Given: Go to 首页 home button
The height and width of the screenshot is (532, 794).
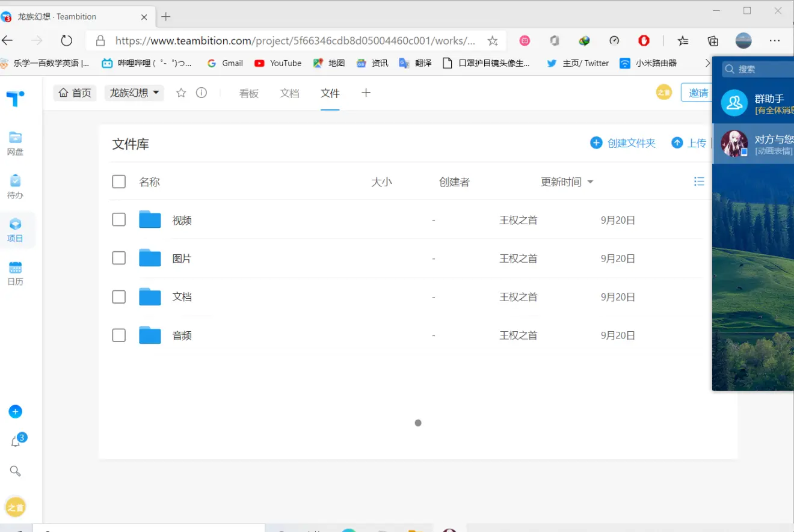Looking at the screenshot, I should point(75,93).
